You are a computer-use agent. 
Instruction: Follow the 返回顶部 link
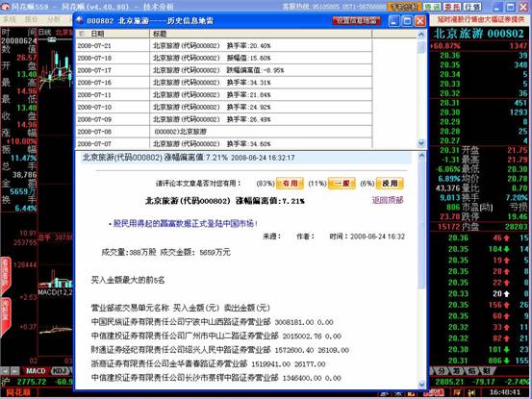click(388, 200)
